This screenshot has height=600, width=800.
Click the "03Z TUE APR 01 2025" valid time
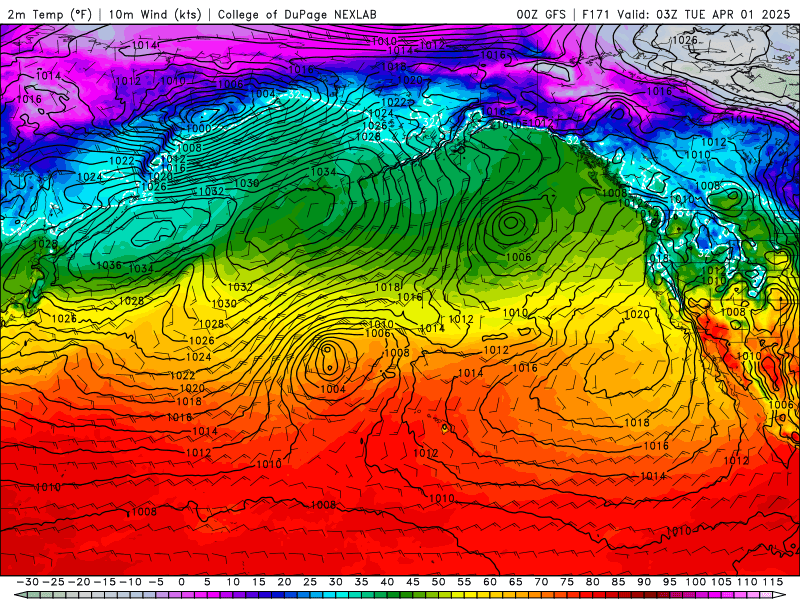723,14
